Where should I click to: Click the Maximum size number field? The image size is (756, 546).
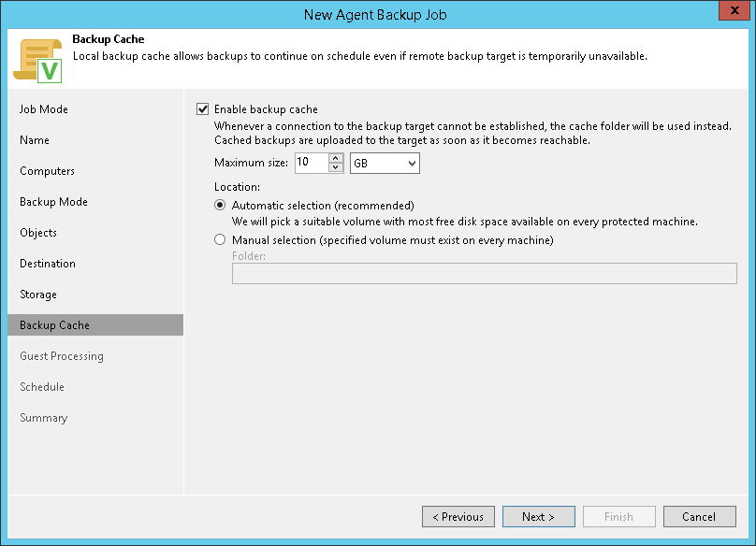tap(310, 164)
